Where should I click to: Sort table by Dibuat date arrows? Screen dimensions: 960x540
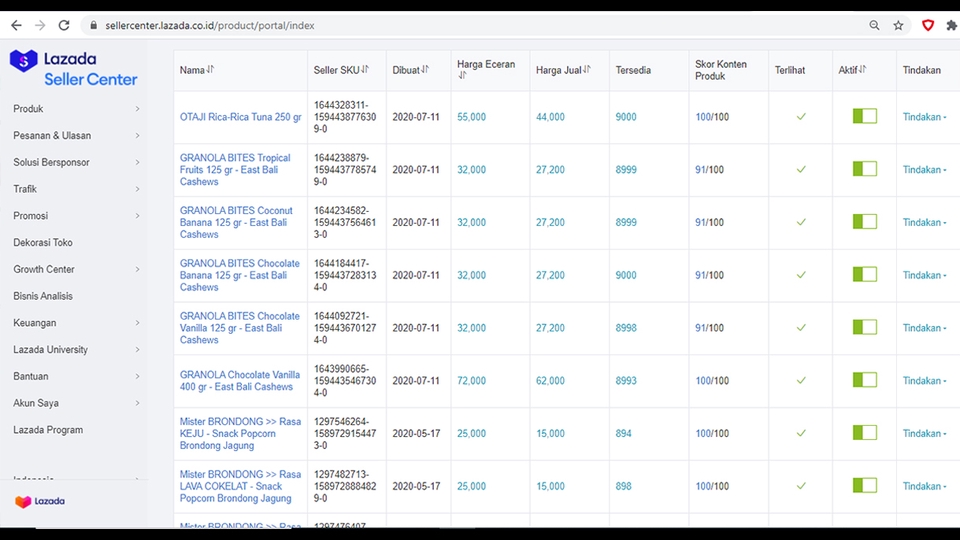point(425,69)
